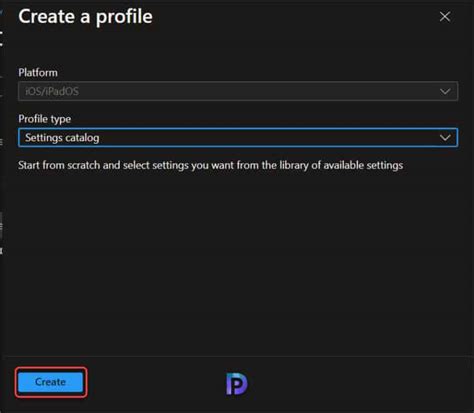This screenshot has width=474, height=413.
Task: Click the divider line above Create button
Action: (238, 356)
